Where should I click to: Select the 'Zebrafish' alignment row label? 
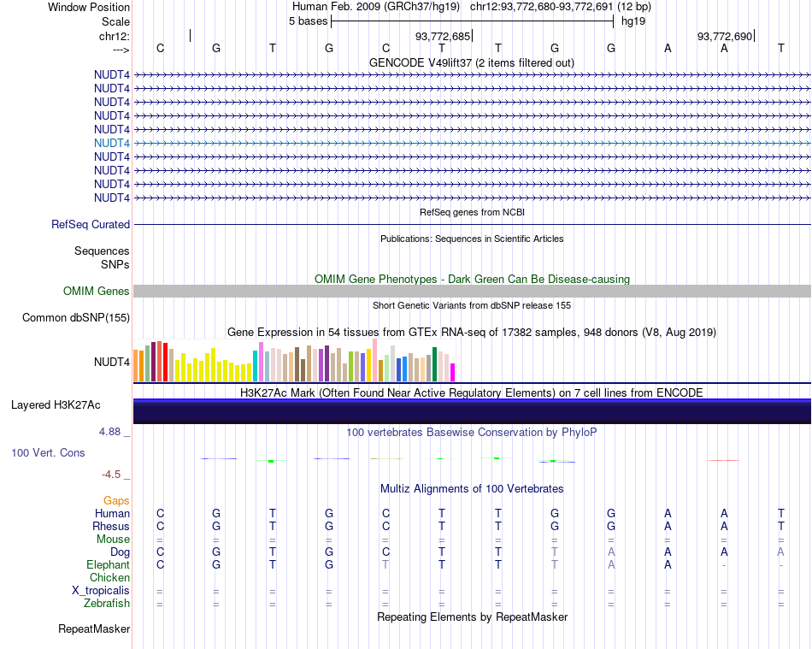tap(107, 604)
